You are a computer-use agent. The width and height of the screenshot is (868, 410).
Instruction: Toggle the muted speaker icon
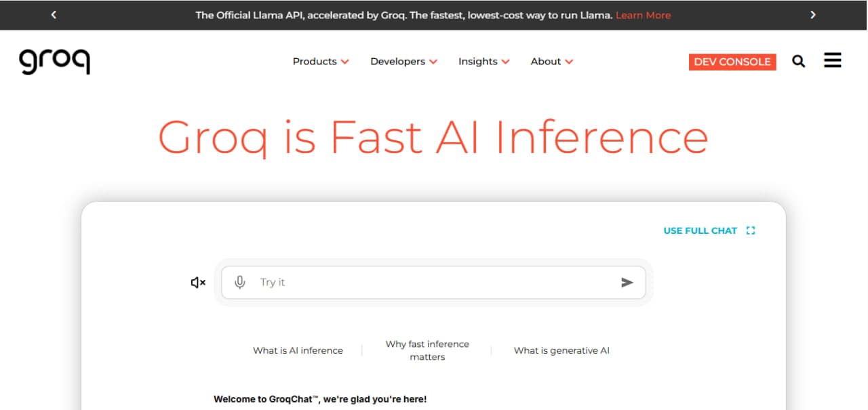coord(198,283)
